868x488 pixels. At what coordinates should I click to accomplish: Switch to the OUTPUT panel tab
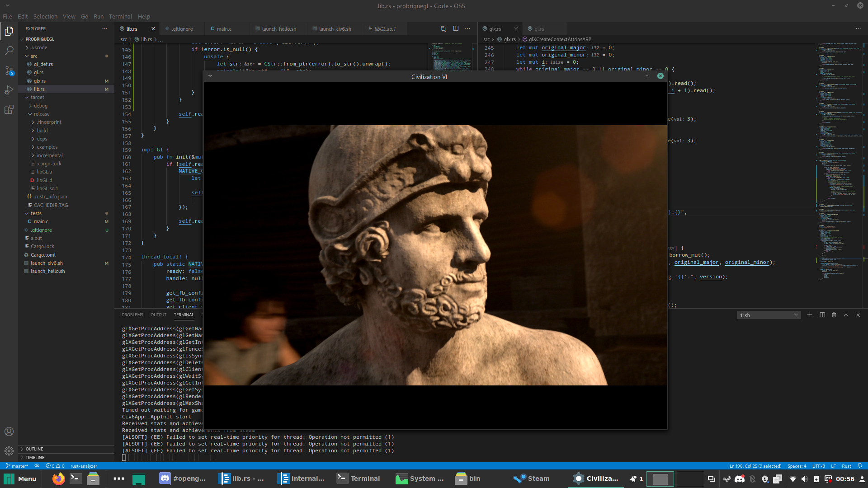pos(158,315)
